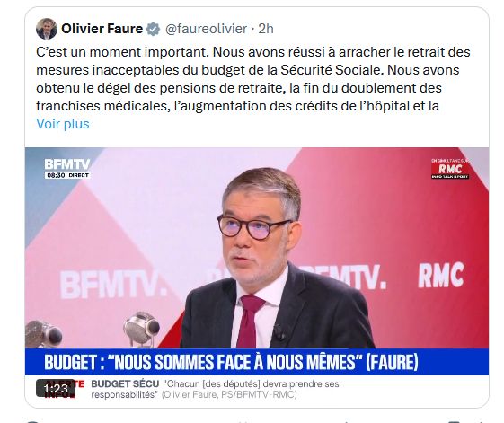
Task: Click the blue BUDGET headline banner
Action: pyautogui.click(x=257, y=362)
